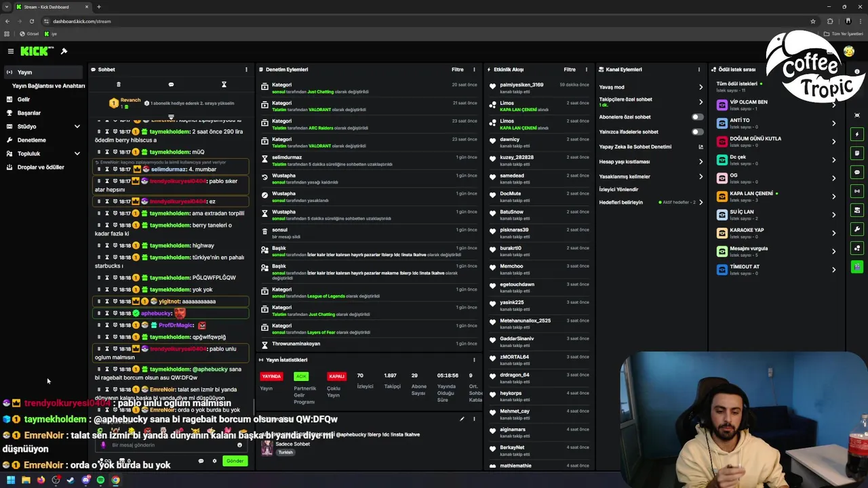
Task: Open Kanal Eylemleri three-dot options menu
Action: (x=699, y=69)
